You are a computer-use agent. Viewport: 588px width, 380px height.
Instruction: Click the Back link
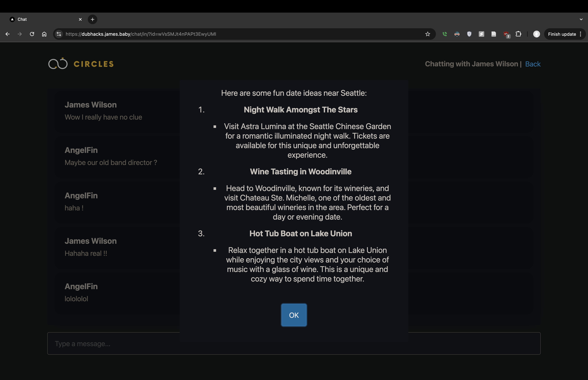[533, 64]
